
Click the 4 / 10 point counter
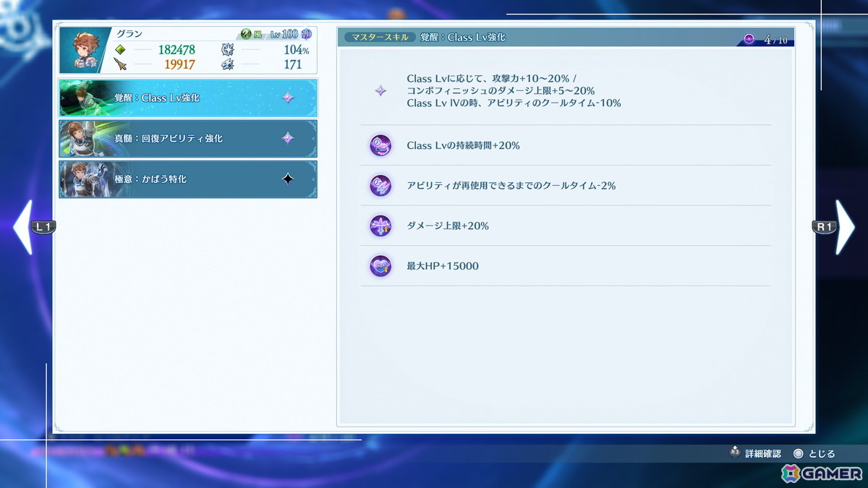(x=775, y=40)
